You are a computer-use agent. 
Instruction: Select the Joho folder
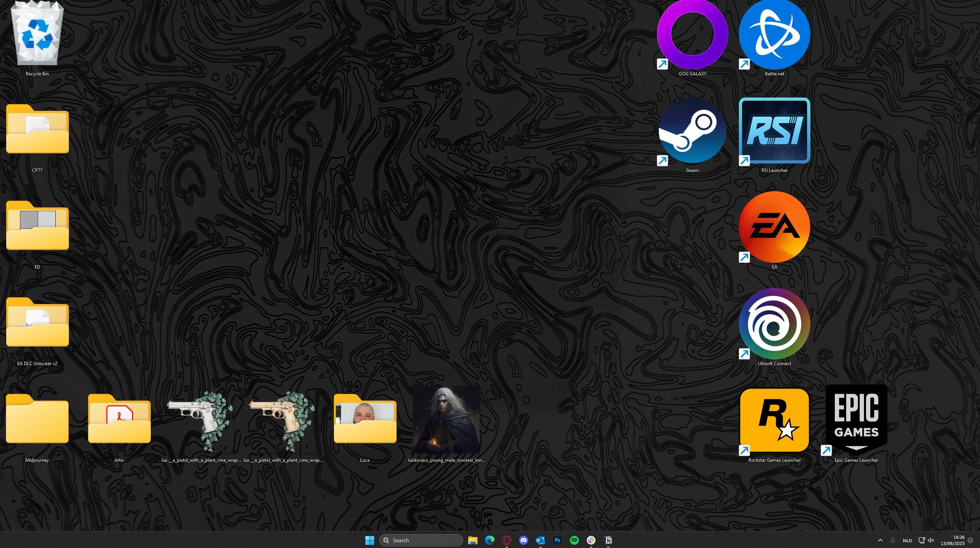coord(119,419)
